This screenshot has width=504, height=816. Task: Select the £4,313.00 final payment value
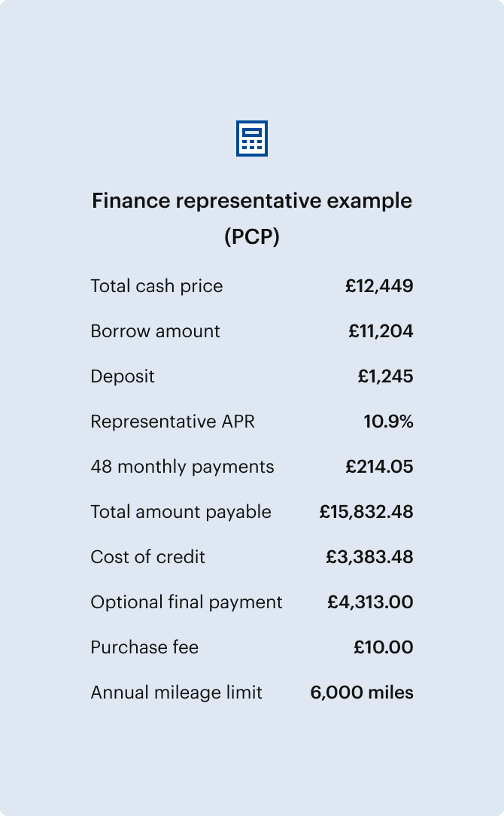click(370, 602)
